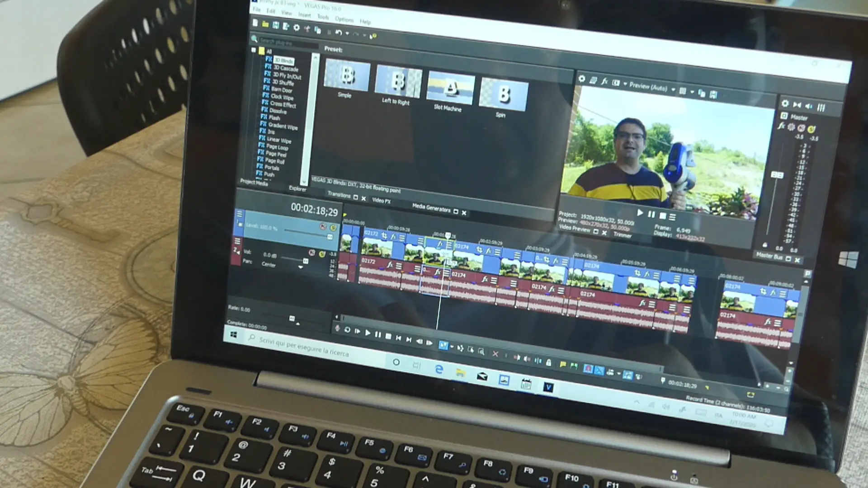Click Play button under video preview
This screenshot has height=488, width=868.
[x=640, y=213]
